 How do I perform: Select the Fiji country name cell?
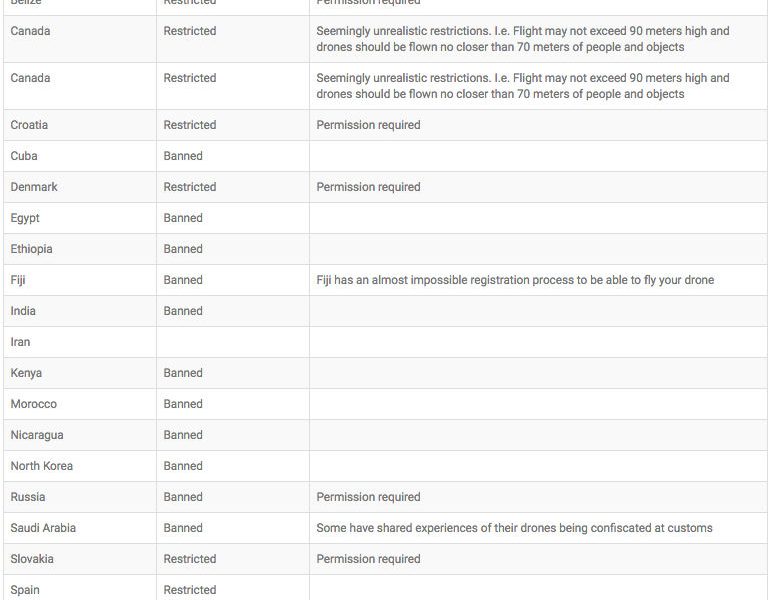coord(18,280)
